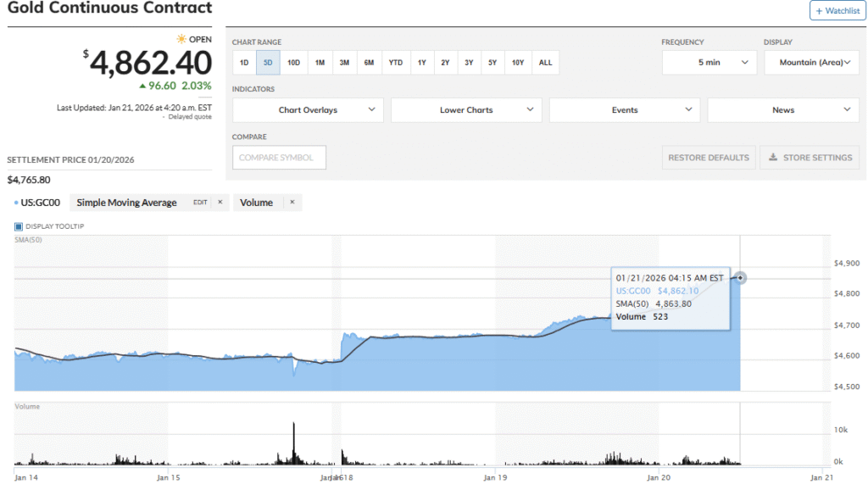Select the 1D chart range
The image size is (868, 490).
(x=244, y=63)
